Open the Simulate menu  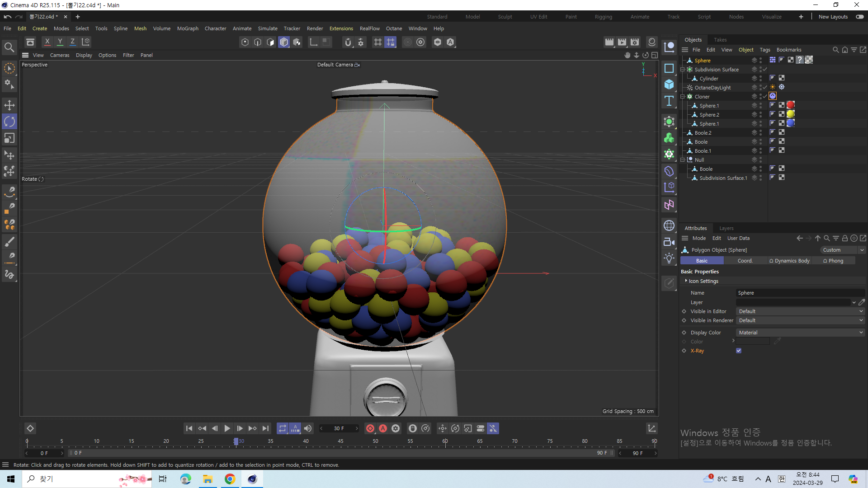click(x=268, y=28)
